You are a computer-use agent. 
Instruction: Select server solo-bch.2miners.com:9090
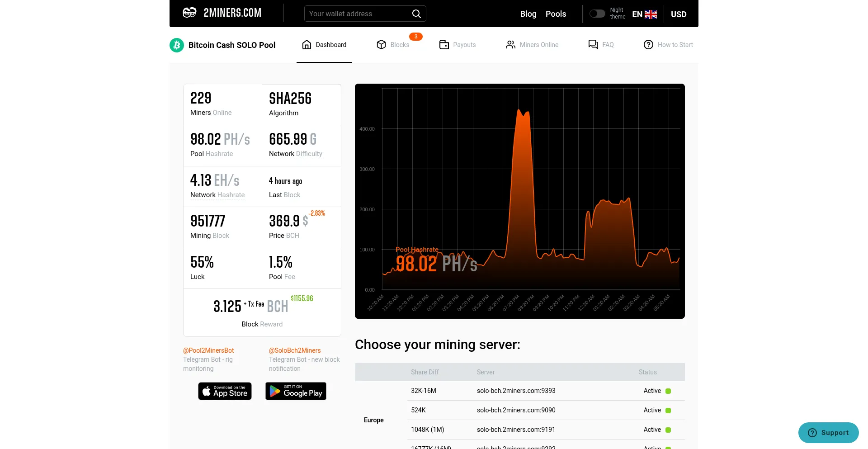pos(516,410)
